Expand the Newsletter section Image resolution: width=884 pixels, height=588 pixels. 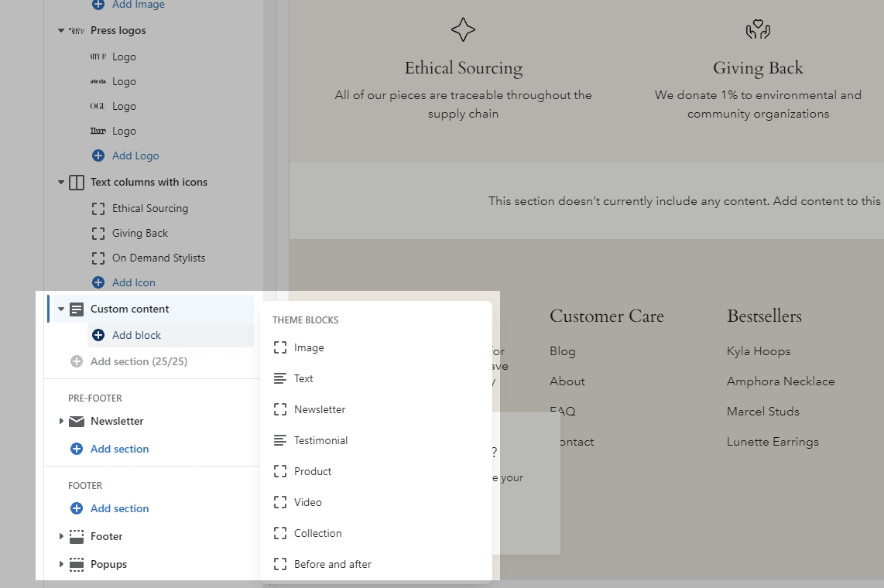[x=61, y=422]
